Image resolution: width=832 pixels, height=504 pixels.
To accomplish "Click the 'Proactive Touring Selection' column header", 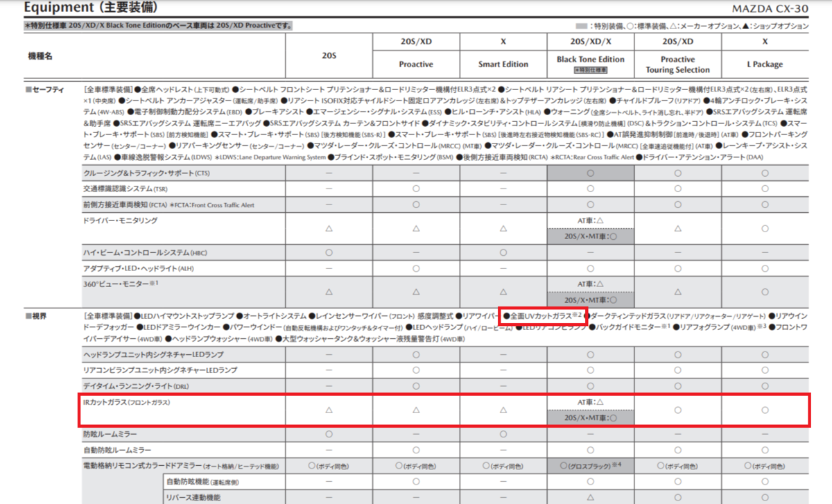I will tap(678, 64).
